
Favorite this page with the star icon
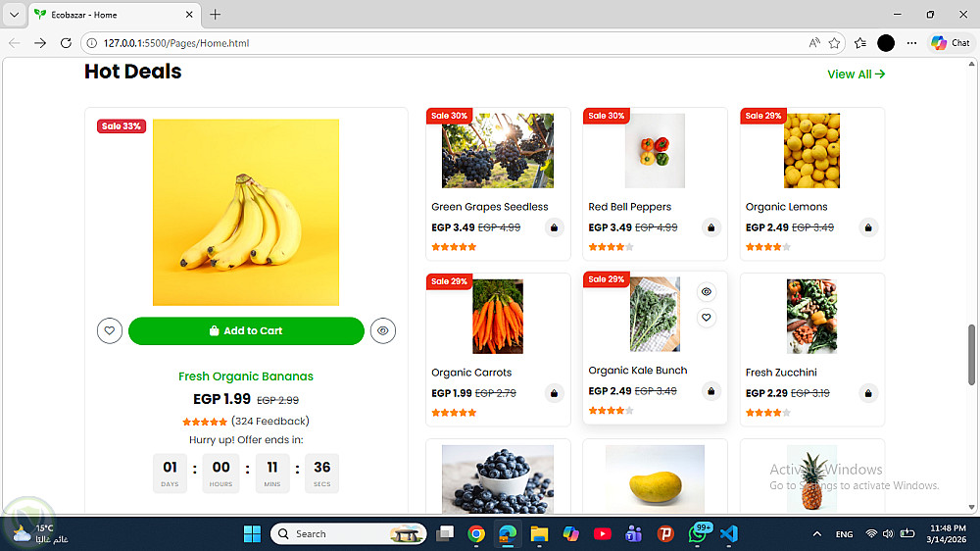[834, 43]
